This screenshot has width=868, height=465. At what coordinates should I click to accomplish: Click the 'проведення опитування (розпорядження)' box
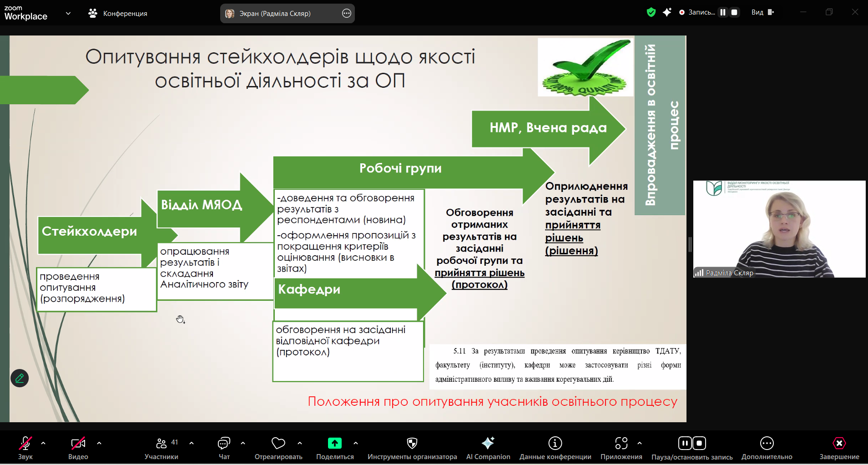coord(96,289)
